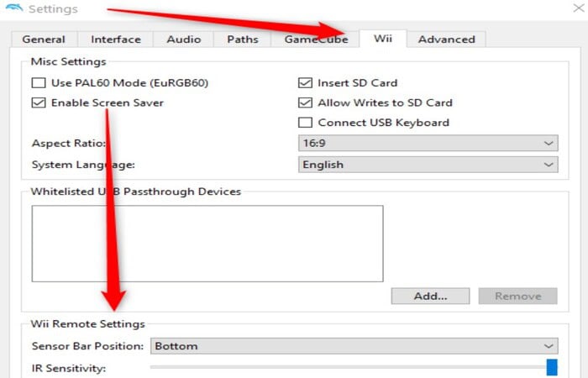
Task: Select the Wii tab
Action: (x=383, y=39)
